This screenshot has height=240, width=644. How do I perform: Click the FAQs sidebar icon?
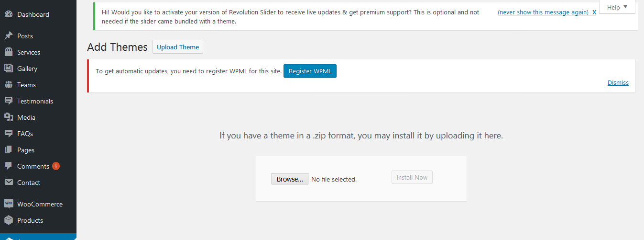click(x=9, y=134)
